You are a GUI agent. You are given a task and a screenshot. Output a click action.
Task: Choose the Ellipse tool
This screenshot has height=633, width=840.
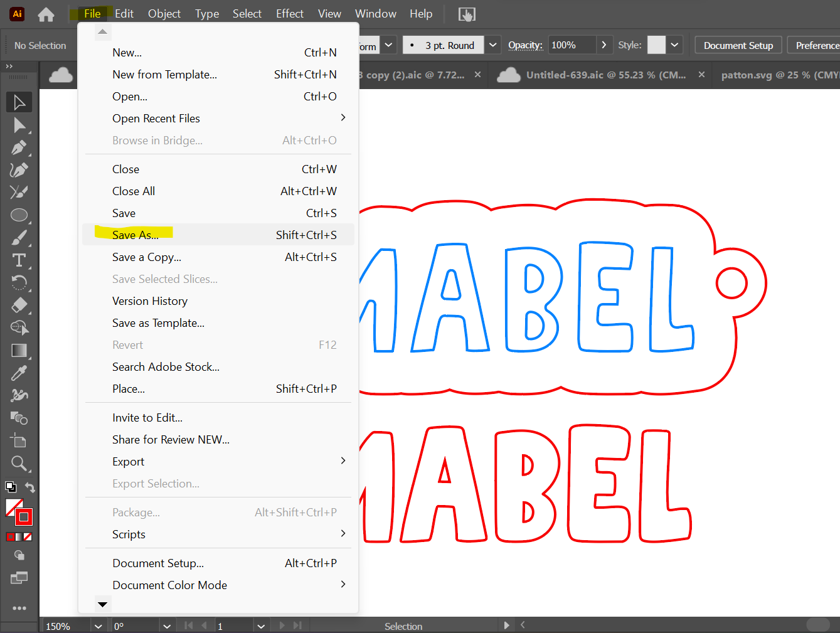(x=19, y=216)
